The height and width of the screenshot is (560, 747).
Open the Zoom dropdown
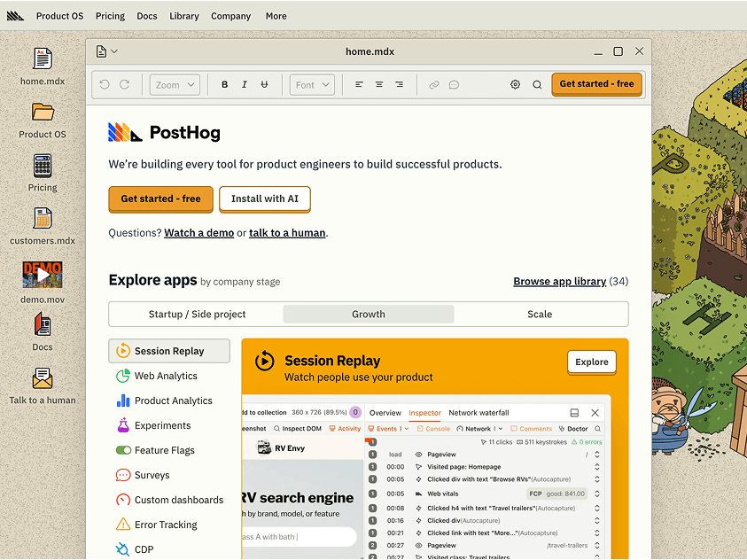click(x=175, y=85)
